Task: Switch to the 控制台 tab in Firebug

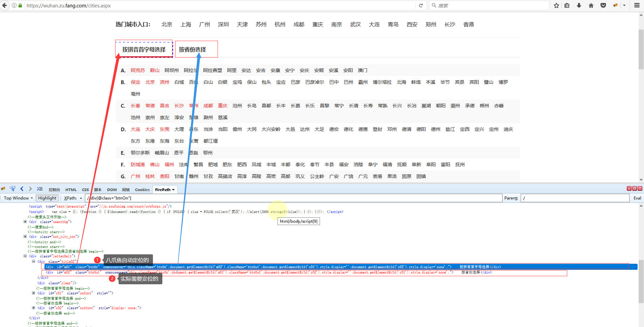Action: [x=54, y=190]
